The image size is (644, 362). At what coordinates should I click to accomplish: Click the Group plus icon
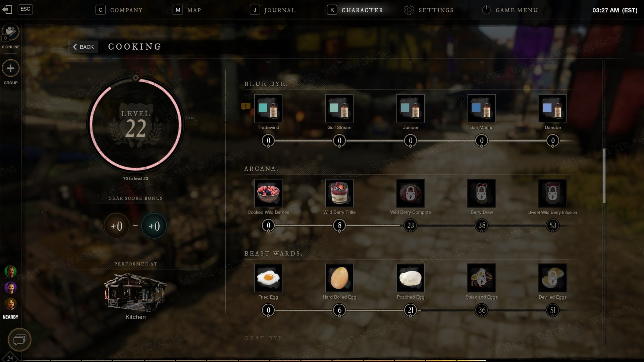pos(11,68)
